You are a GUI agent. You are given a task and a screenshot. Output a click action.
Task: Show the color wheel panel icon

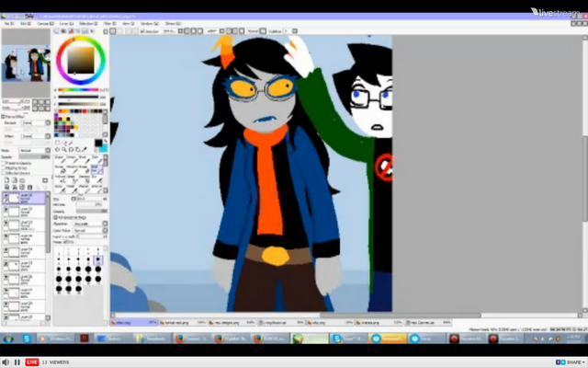(x=57, y=31)
